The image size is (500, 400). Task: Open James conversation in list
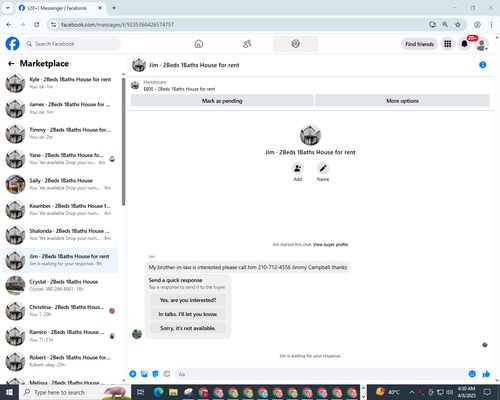point(60,108)
